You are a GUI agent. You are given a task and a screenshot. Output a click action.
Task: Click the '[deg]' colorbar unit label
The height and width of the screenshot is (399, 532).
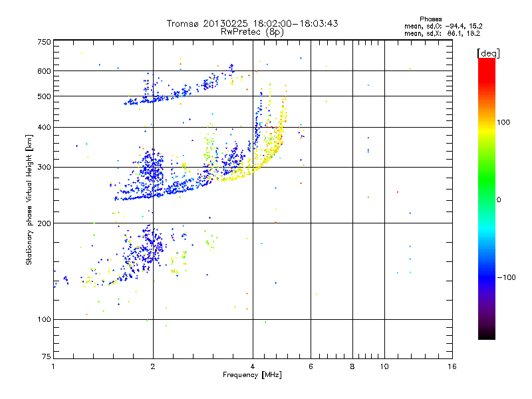point(488,53)
